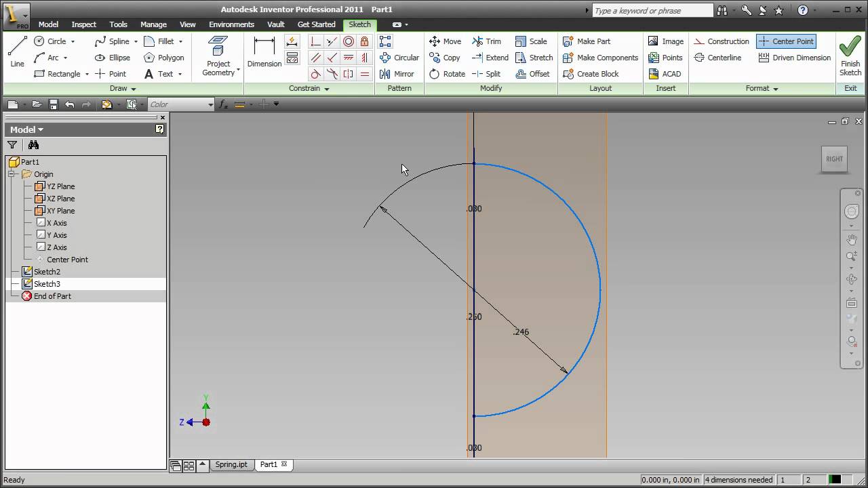Apply the concentric constraint icon
Viewport: 868px width, 488px height.
coord(349,41)
